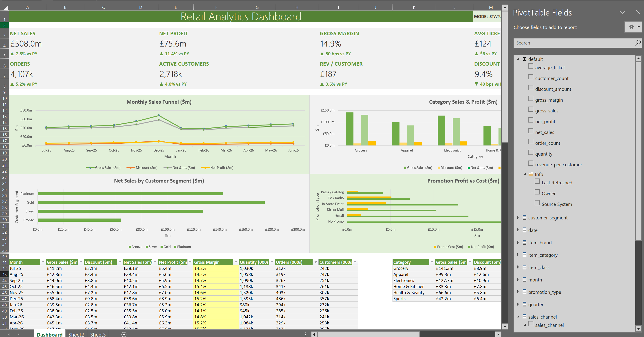Select the Electronics category cell
The width and height of the screenshot is (644, 337).
[414, 280]
